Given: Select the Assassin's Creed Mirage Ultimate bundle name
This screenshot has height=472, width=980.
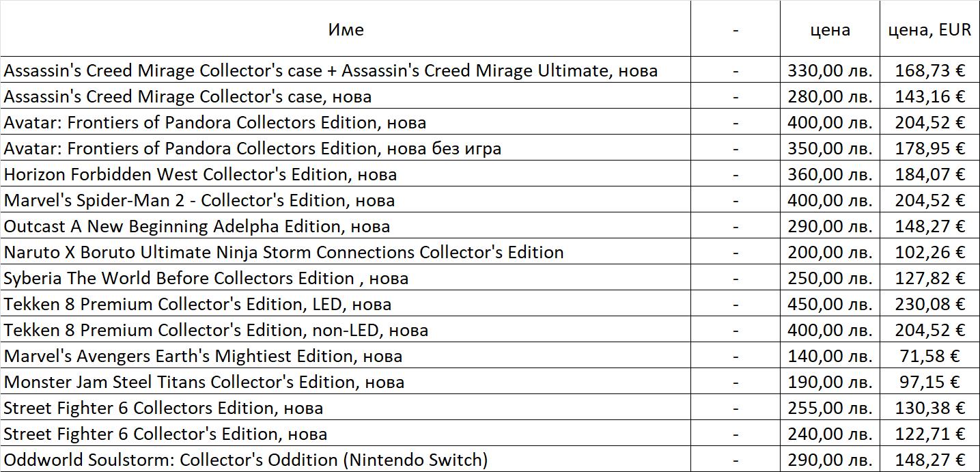Looking at the screenshot, I should coord(331,70).
